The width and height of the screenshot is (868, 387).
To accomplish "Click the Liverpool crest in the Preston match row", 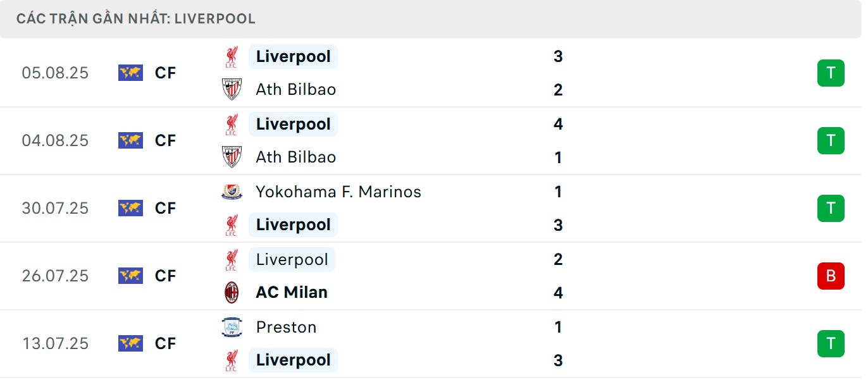I will (232, 360).
